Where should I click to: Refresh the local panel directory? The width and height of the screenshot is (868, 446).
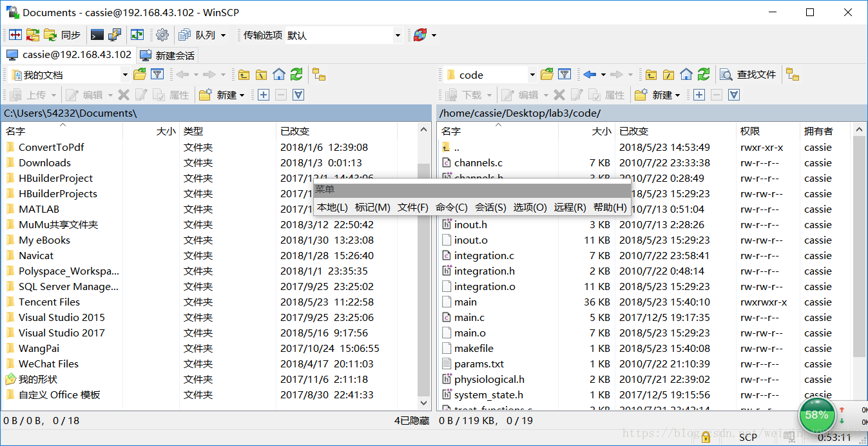(296, 75)
